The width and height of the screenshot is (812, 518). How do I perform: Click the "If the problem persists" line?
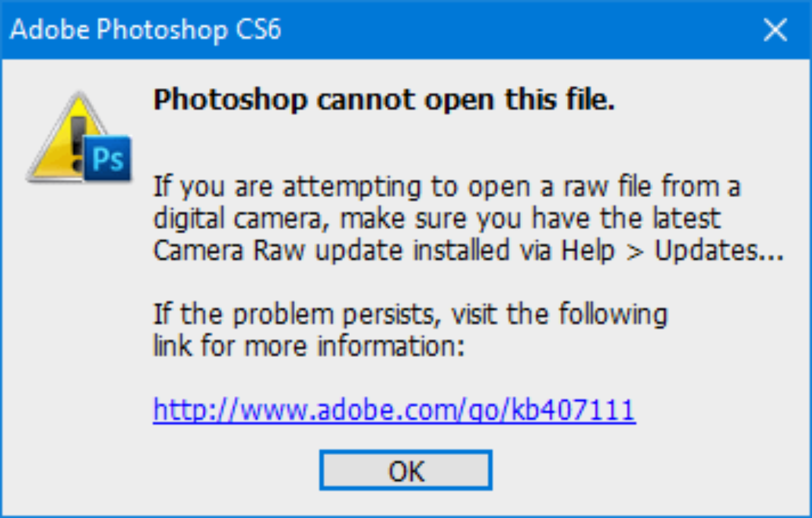click(x=410, y=314)
